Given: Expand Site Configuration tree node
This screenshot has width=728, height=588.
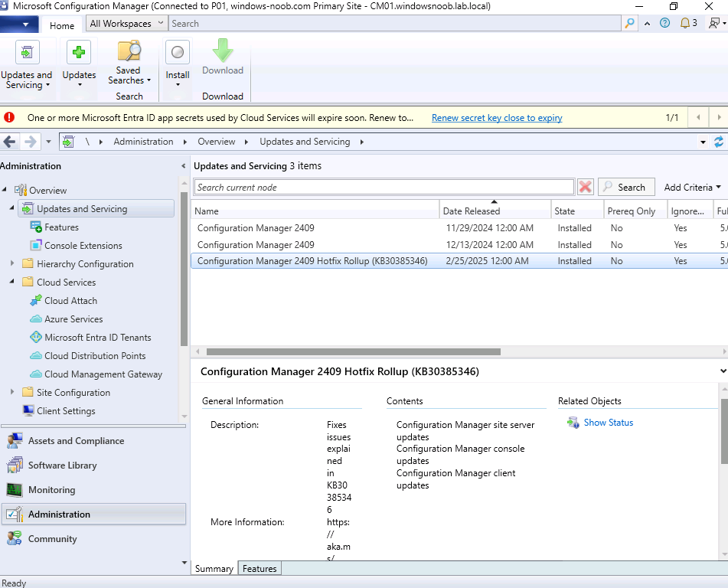Looking at the screenshot, I should tap(12, 392).
